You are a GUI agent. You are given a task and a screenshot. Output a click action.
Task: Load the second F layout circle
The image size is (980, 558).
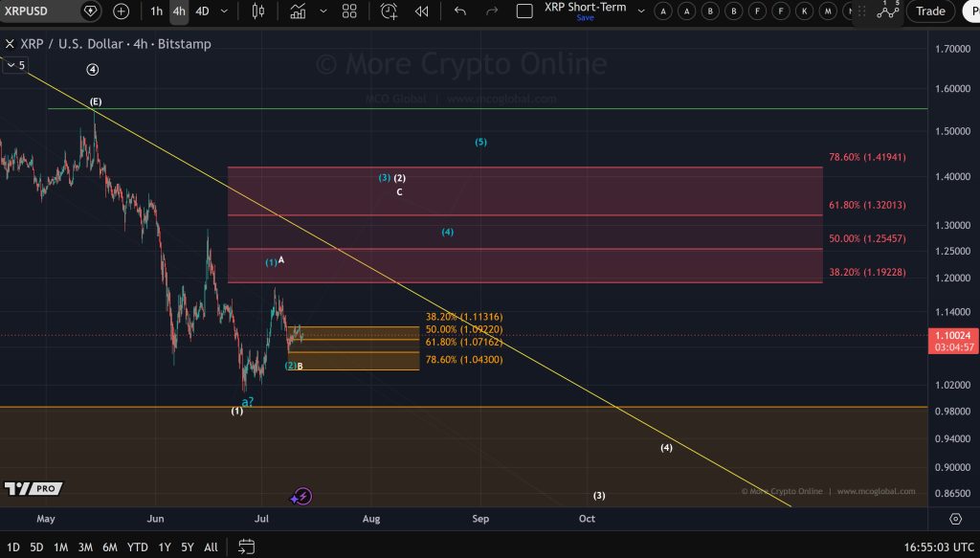tap(781, 11)
